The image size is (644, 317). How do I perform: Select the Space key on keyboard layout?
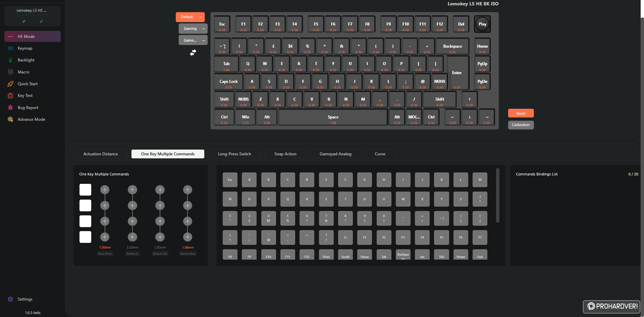[333, 117]
